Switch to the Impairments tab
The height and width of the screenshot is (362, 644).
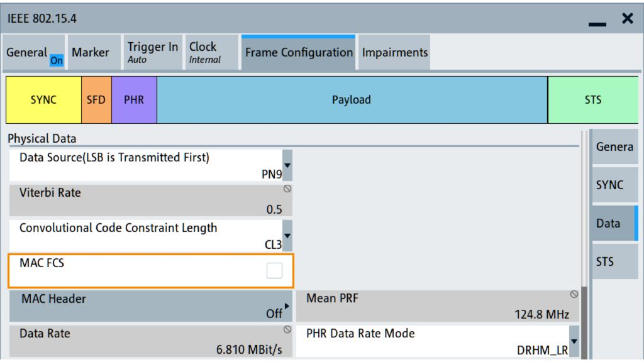[395, 53]
